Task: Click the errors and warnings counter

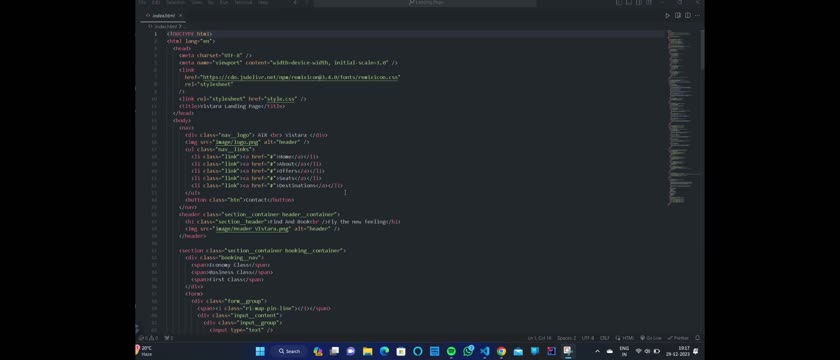Action: (148, 338)
